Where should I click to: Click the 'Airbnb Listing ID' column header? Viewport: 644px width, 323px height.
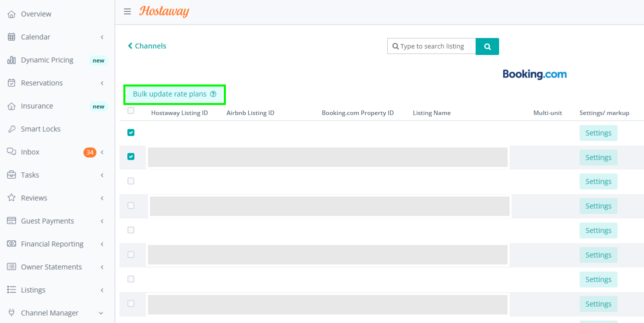250,113
